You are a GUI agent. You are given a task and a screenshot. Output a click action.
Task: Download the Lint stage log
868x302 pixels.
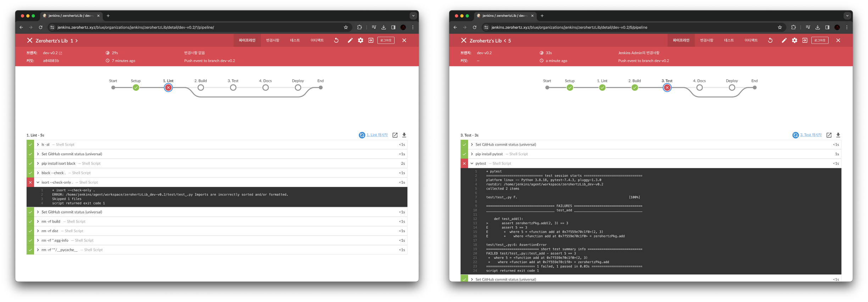[x=404, y=135]
